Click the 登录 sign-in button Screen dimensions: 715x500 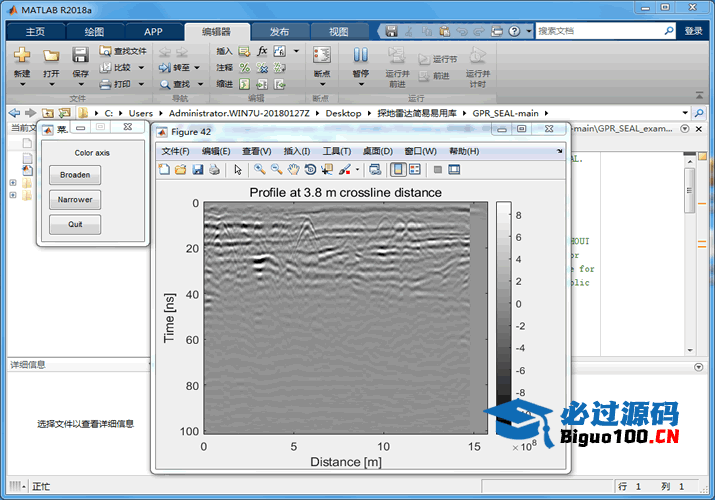point(693,31)
